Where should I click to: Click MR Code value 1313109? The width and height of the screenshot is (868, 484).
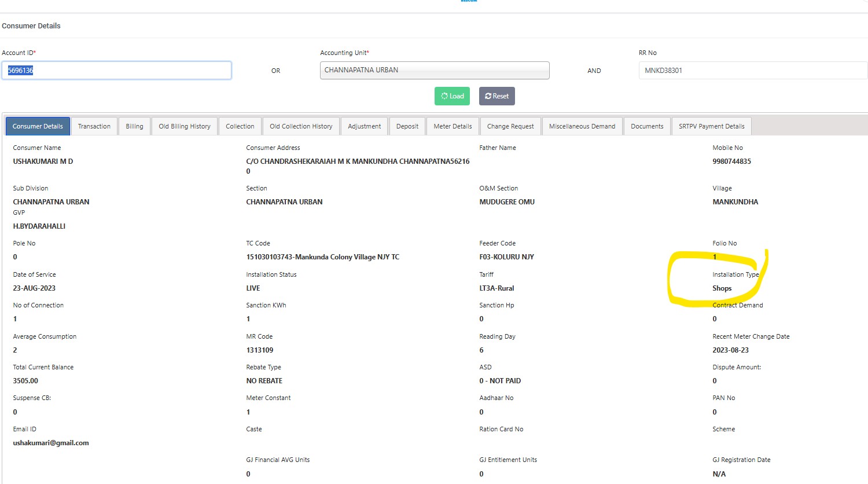[x=259, y=350]
